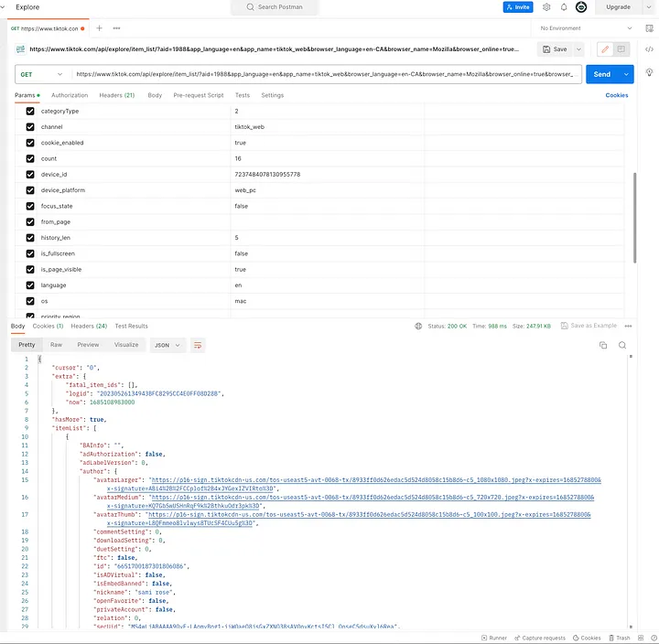The height and width of the screenshot is (644, 659).
Task: Toggle the response line wrap icon
Action: click(x=198, y=345)
